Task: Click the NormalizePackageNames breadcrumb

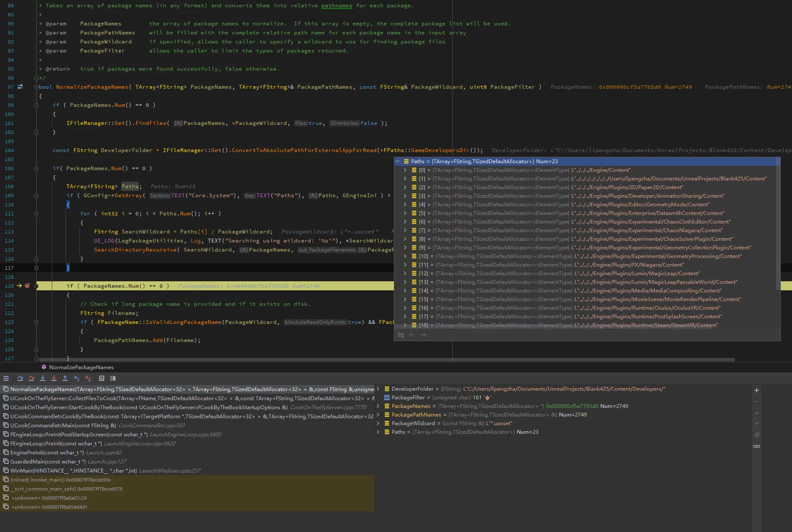Action: 81,367
